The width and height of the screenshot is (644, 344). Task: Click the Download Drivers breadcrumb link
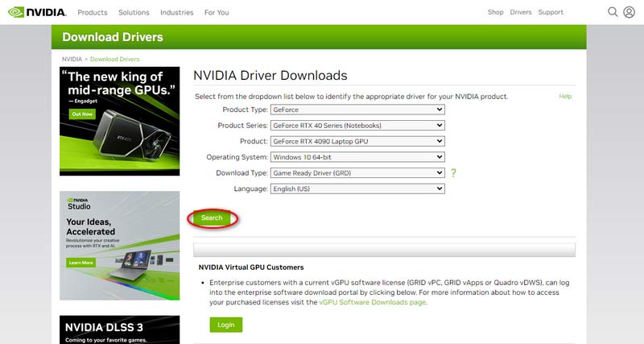coord(114,59)
